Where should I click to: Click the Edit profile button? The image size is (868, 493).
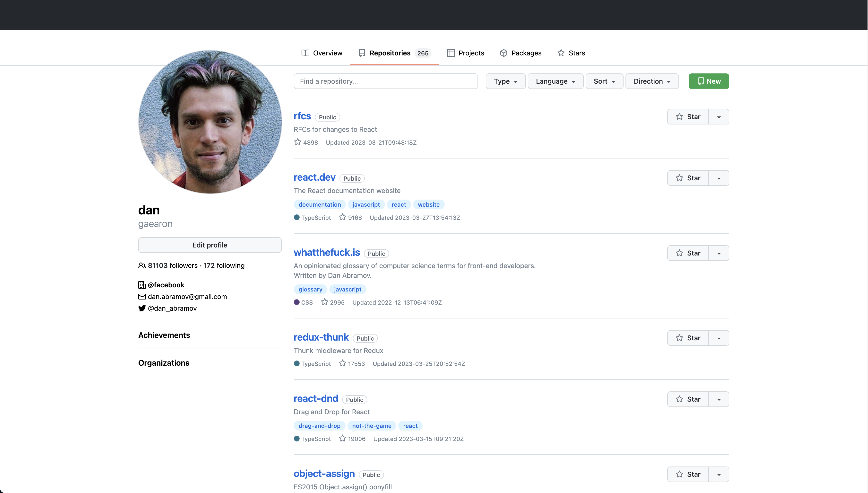pos(210,245)
